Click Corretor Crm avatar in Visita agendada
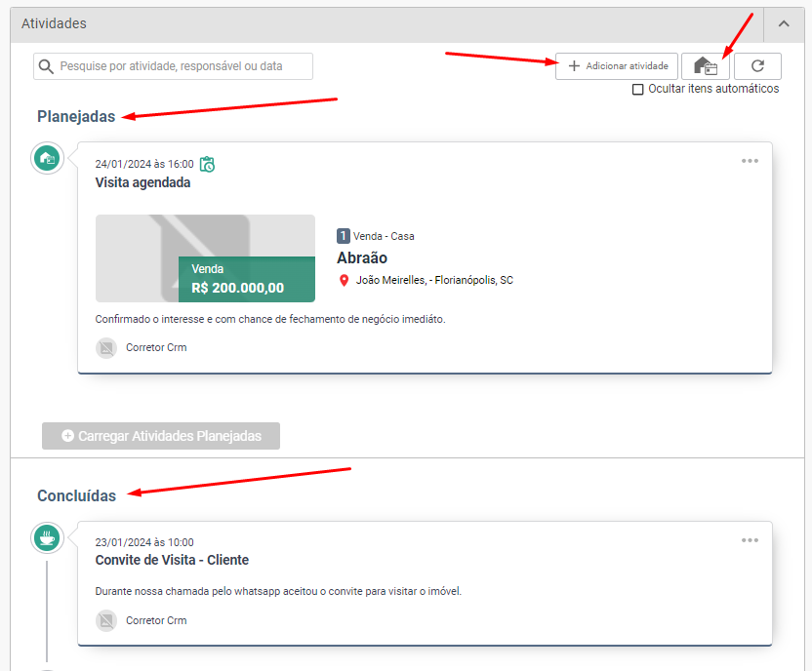The width and height of the screenshot is (812, 671). [x=106, y=347]
